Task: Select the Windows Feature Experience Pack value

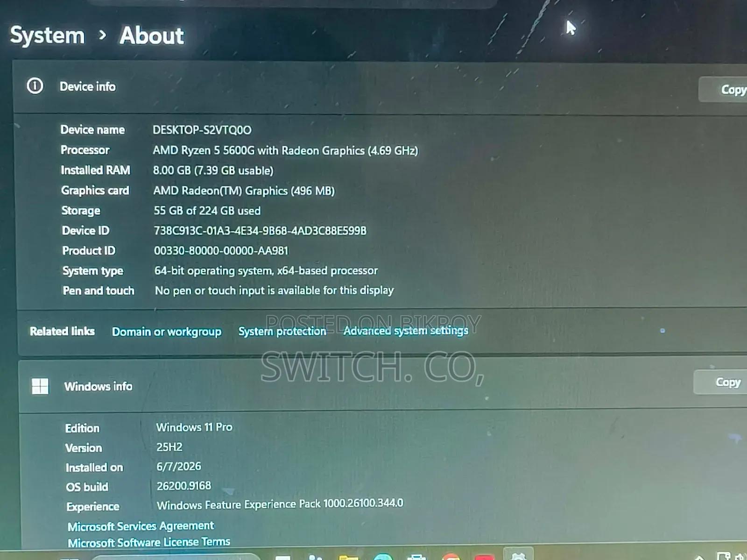Action: coord(280,504)
